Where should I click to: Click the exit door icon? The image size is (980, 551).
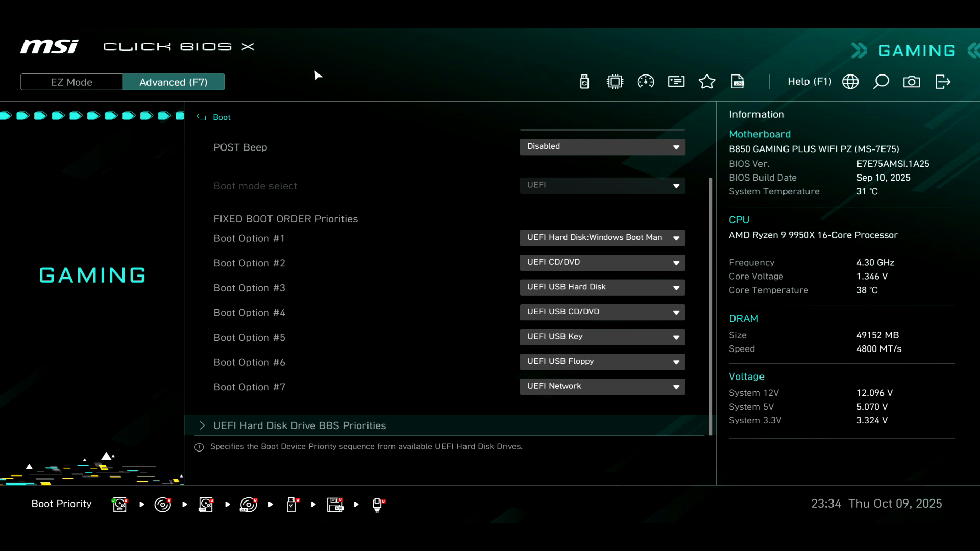coord(942,82)
